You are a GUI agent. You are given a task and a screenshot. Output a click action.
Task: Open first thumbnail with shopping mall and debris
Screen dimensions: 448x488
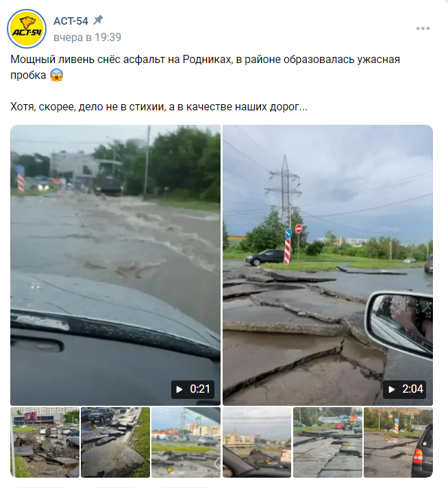[45, 442]
